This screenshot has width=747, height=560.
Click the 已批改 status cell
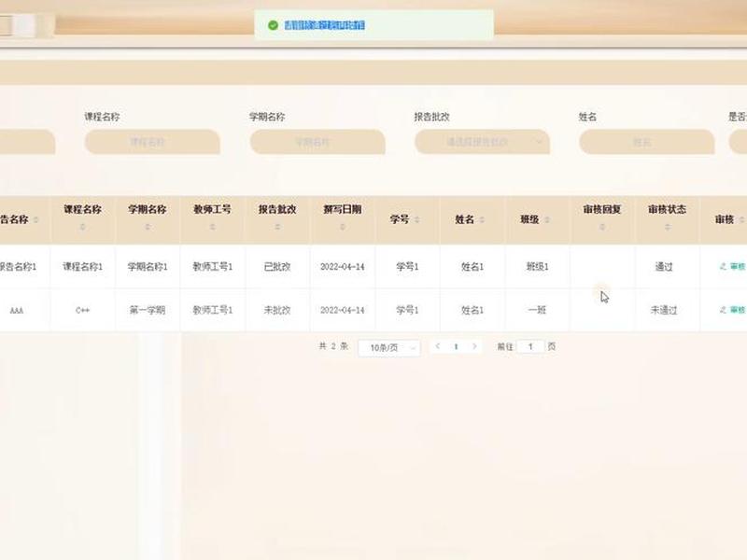pyautogui.click(x=277, y=267)
